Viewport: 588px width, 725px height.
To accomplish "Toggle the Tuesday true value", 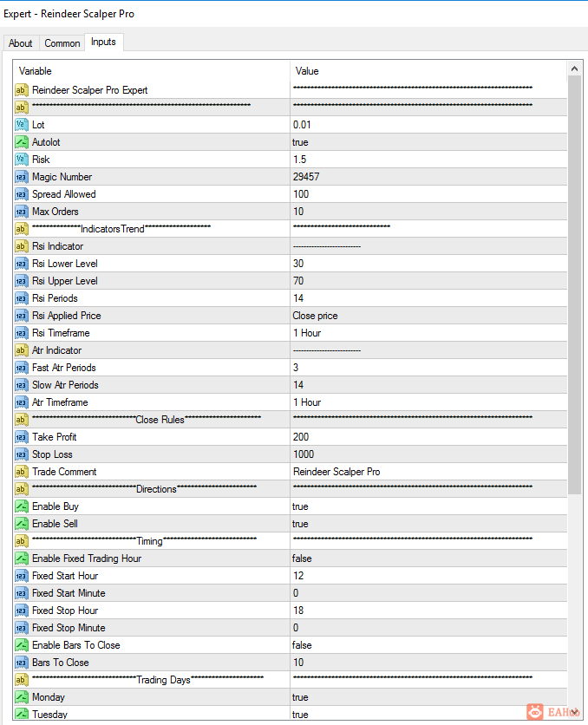I will click(428, 714).
